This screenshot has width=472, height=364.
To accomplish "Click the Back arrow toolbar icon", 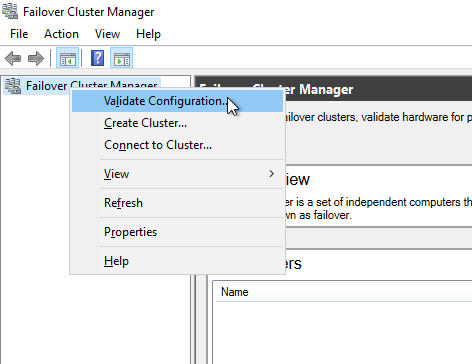I will click(13, 58).
